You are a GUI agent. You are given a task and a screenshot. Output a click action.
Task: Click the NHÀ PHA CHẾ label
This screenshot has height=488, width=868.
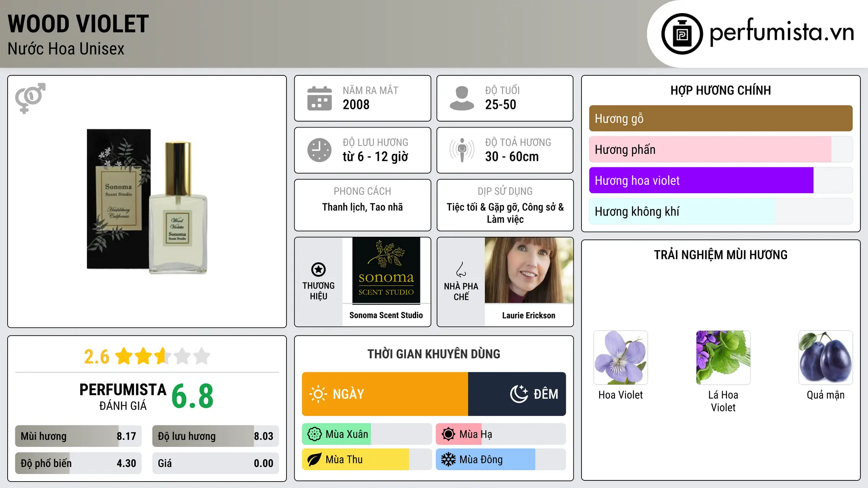(461, 291)
